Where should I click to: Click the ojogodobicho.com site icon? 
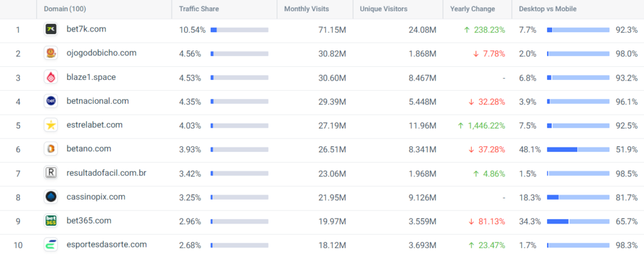(51, 53)
